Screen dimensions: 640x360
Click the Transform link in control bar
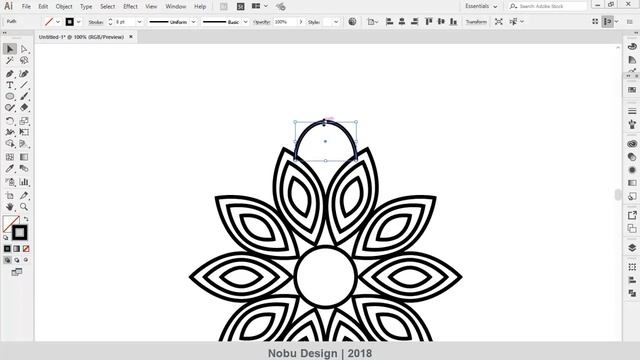476,22
